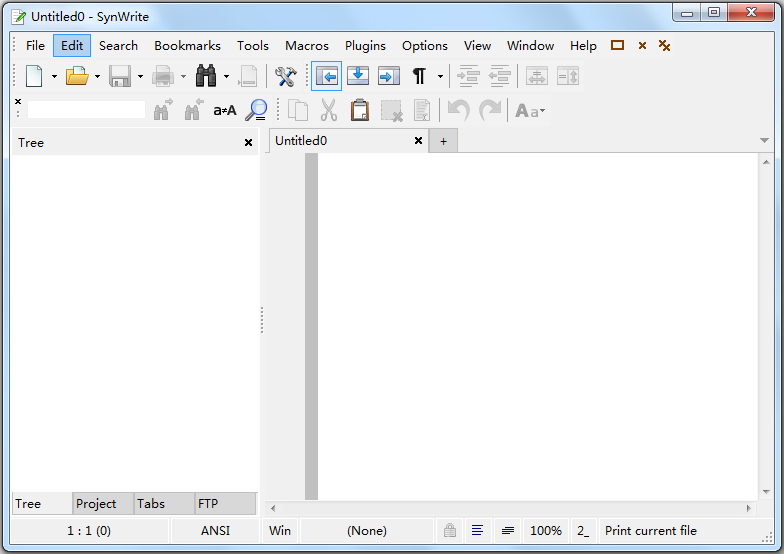Toggle the right panel icon

389,76
